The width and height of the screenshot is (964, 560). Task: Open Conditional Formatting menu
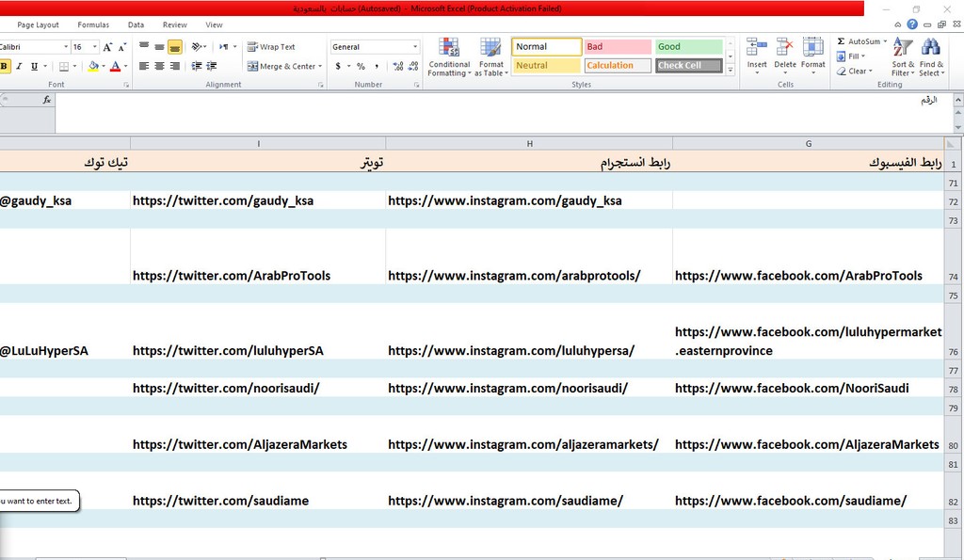(x=449, y=57)
